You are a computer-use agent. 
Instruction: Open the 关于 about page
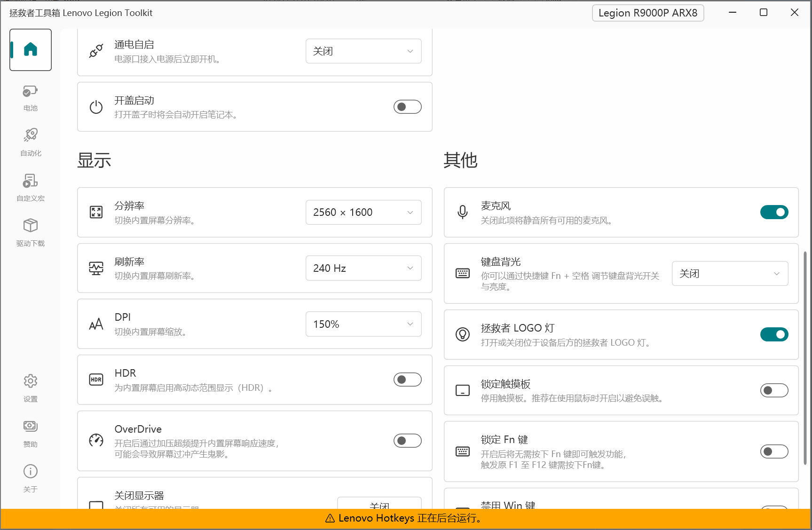click(x=31, y=479)
